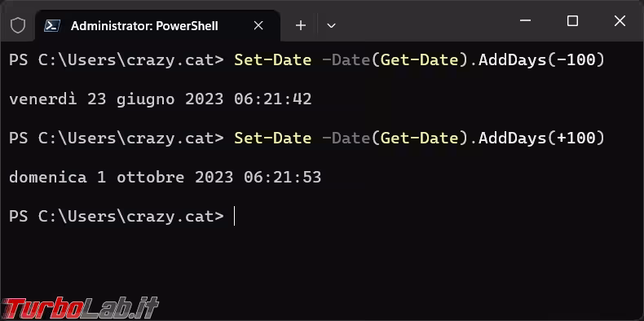Screen dimensions: 644x321
Task: Click the first Set-Date command word
Action: pyautogui.click(x=273, y=60)
